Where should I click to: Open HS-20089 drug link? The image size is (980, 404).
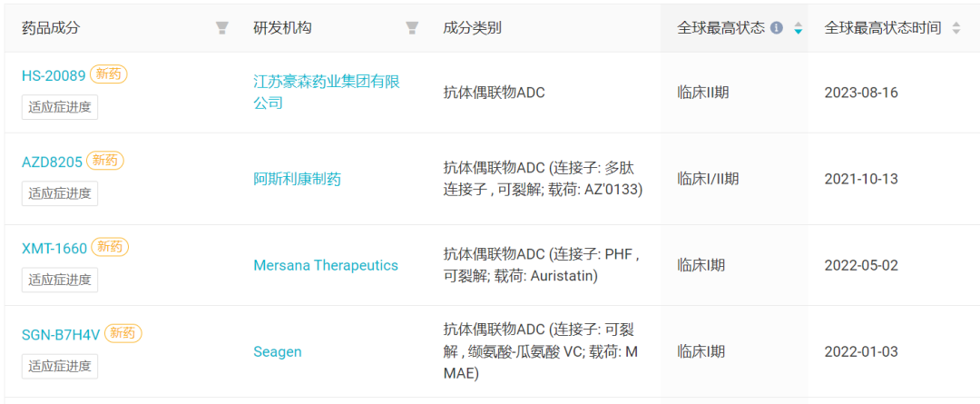pyautogui.click(x=54, y=75)
